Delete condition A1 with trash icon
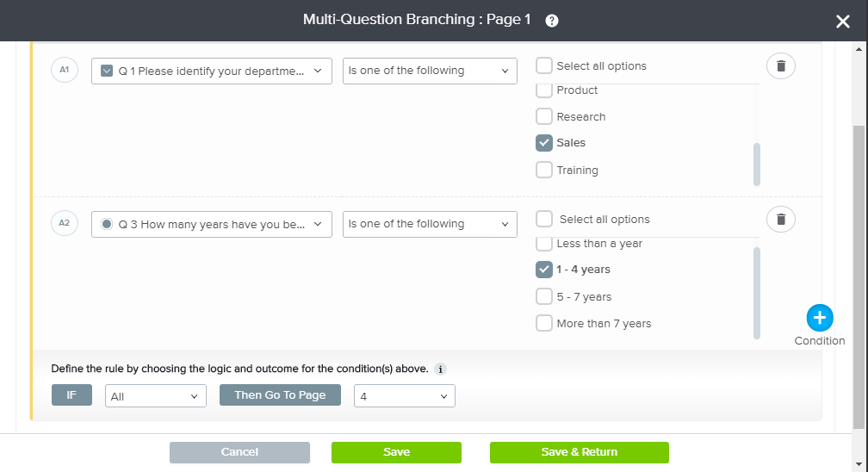 780,66
